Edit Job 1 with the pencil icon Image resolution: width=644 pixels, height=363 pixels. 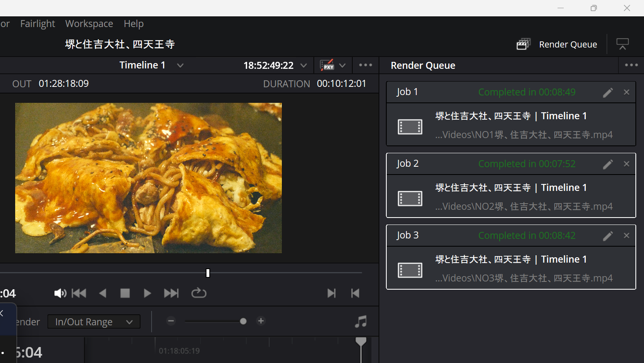608,93
